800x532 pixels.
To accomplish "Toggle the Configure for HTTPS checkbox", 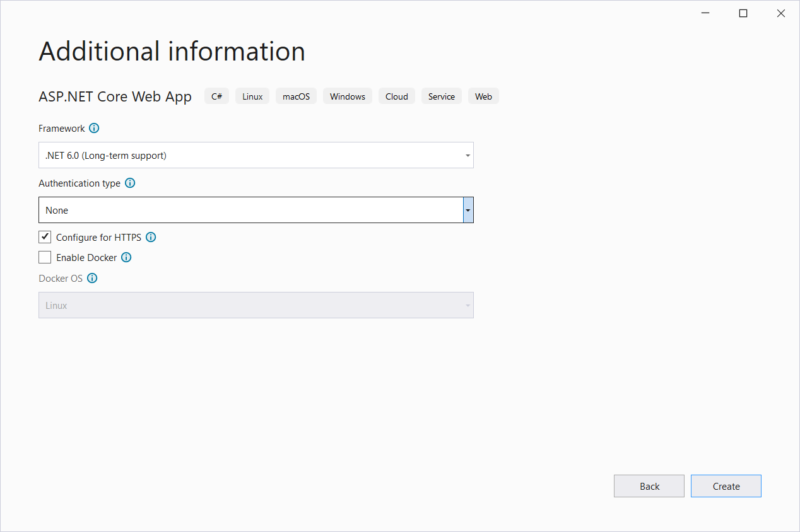I will point(45,237).
